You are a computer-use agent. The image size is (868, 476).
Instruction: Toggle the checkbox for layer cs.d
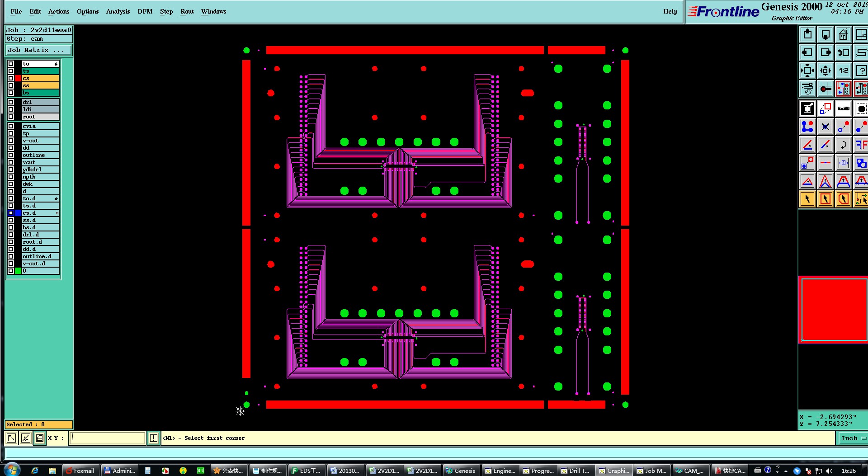(x=11, y=213)
